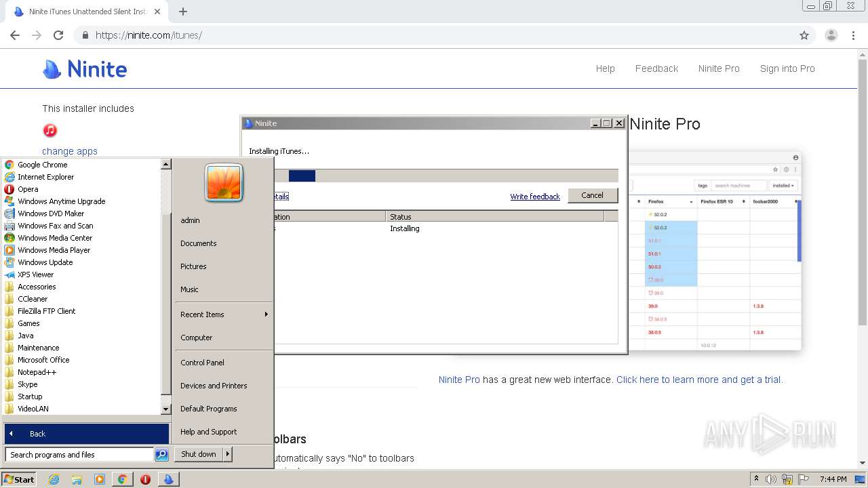Click the Status column header
This screenshot has height=488, width=868.
tap(494, 217)
